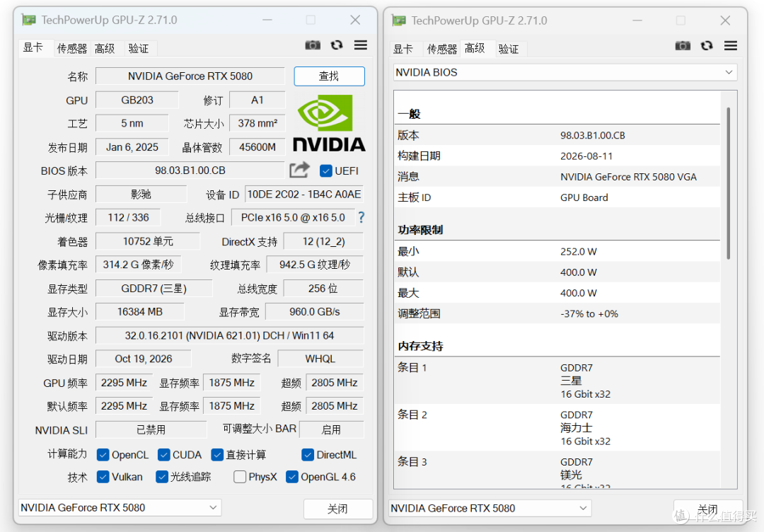764x532 pixels.
Task: Click the bus interface question mark icon
Action: [x=361, y=217]
